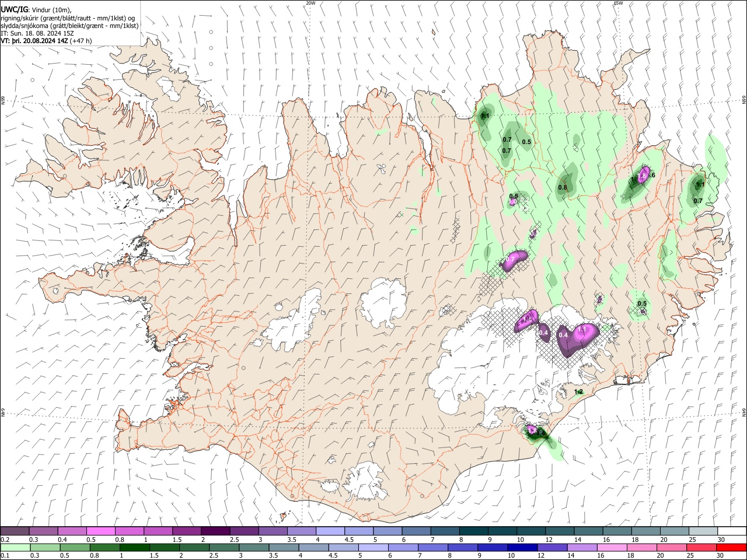Click the bright red 30 mm rain swatch
747x560 pixels.
(732, 547)
